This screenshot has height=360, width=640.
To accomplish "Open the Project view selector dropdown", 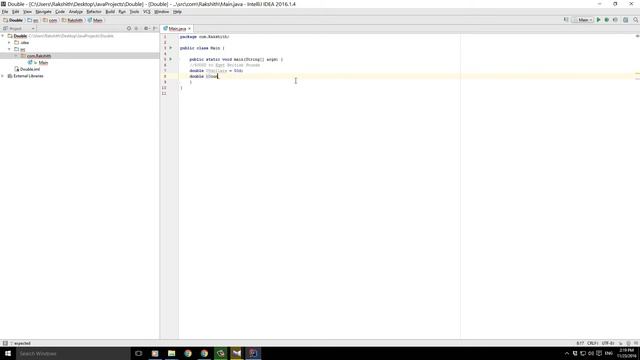I will point(19,29).
